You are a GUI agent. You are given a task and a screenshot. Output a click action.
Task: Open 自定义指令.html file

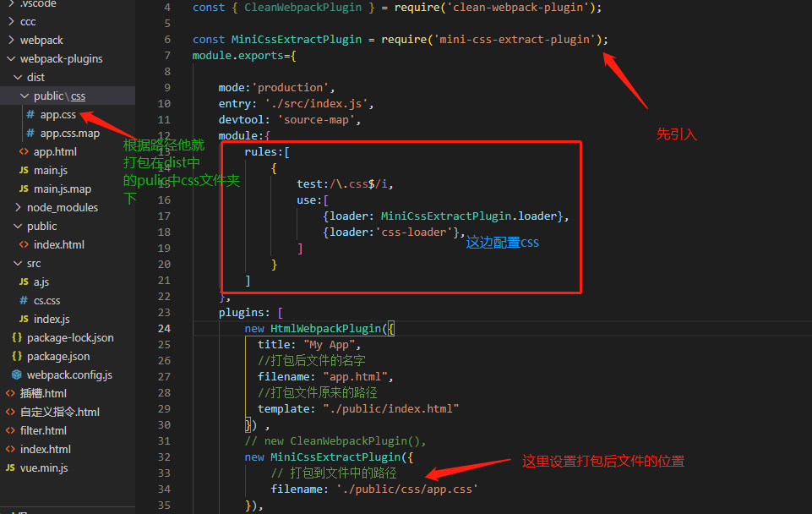[60, 412]
